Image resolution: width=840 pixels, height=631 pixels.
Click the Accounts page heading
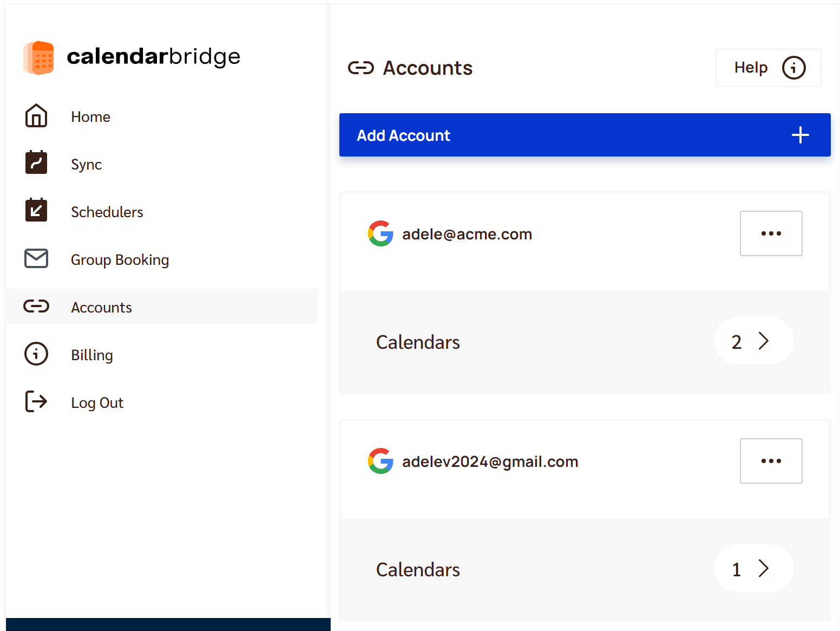pos(428,68)
